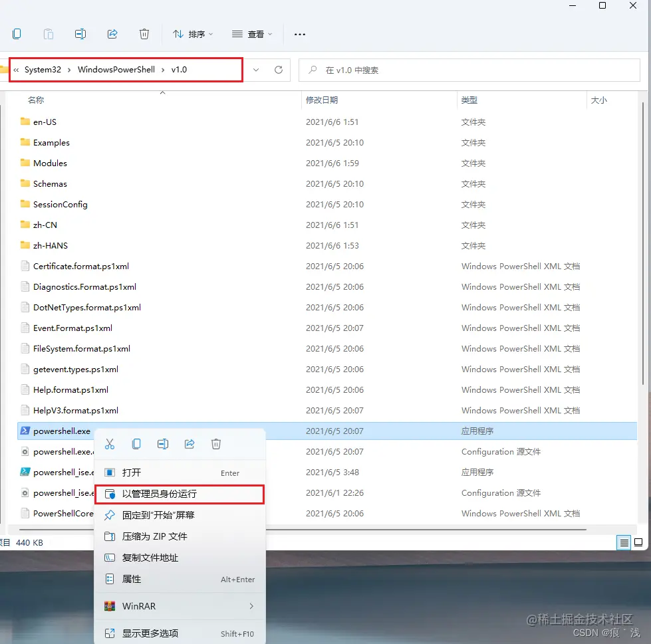Expand the breadcrumb chevron after System32
The width and height of the screenshot is (651, 644).
pos(69,70)
